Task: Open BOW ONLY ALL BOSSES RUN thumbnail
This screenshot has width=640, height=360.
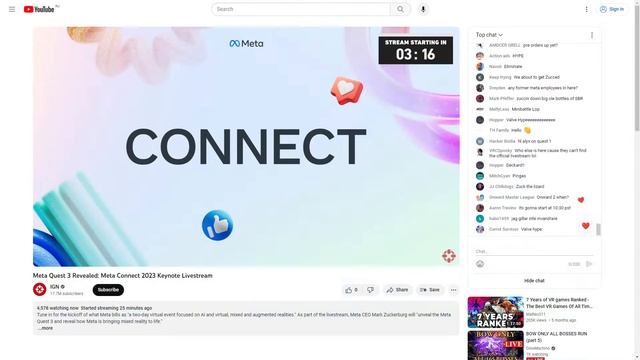Action: click(x=496, y=345)
